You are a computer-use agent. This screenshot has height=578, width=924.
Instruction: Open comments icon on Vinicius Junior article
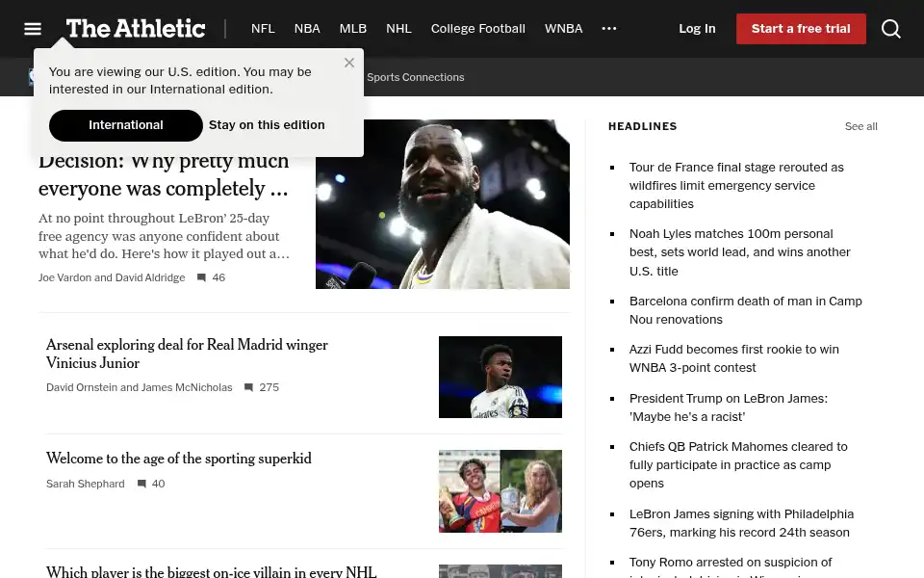click(x=248, y=387)
